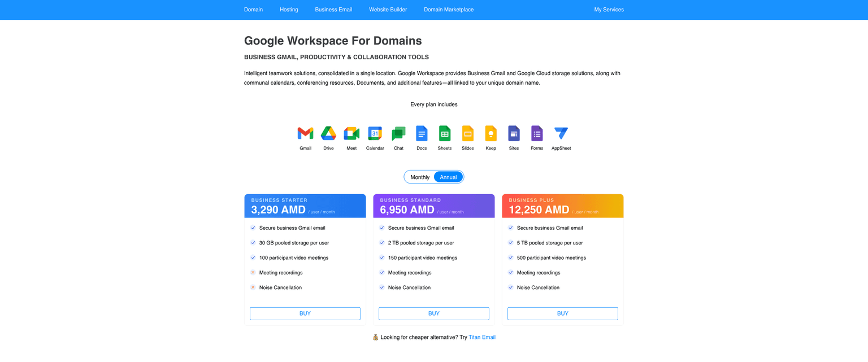Click the Google Calendar icon
The width and height of the screenshot is (868, 362).
coord(375,133)
